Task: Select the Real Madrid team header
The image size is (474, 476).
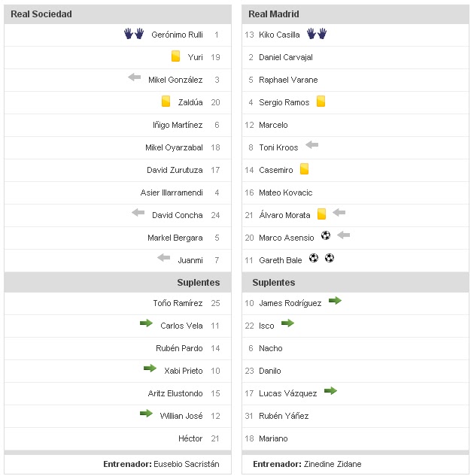Action: 274,14
